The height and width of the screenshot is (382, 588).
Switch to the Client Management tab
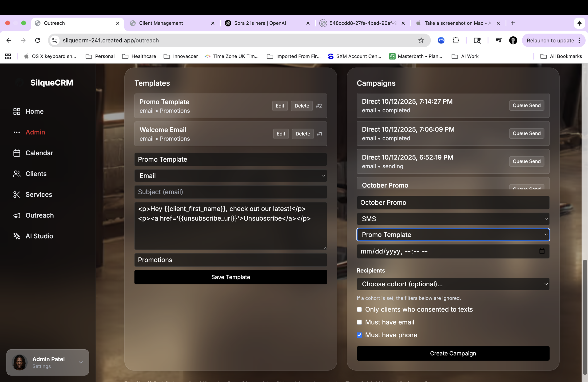[x=161, y=23]
